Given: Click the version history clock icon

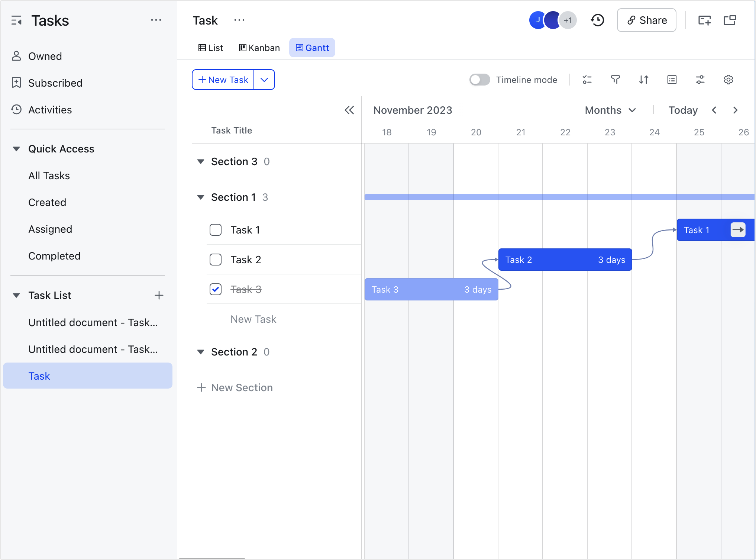Looking at the screenshot, I should pos(598,20).
